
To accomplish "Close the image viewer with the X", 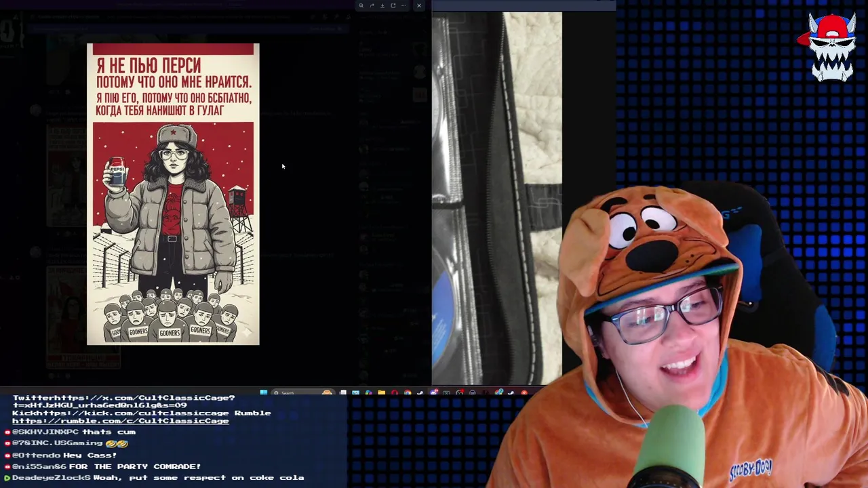I will click(418, 5).
